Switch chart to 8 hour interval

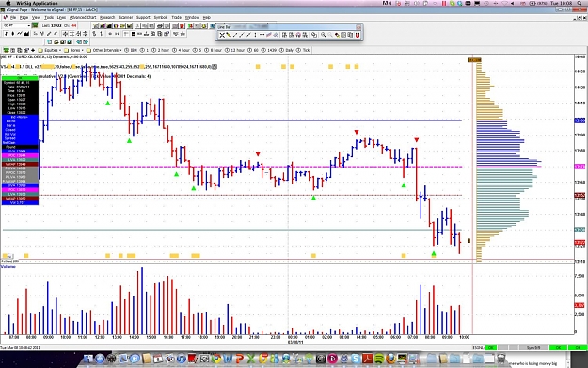point(213,50)
